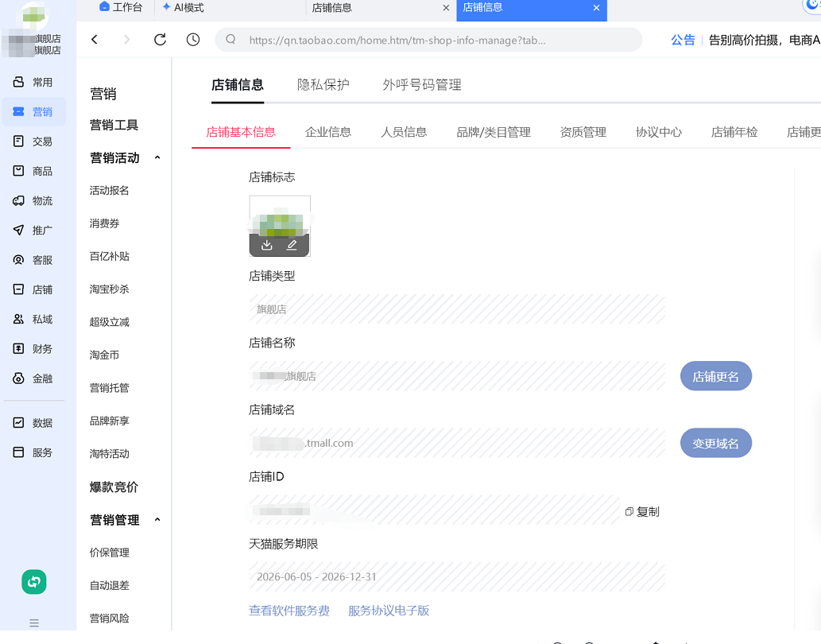
Task: Switch to the 工作台 tab
Action: [121, 7]
